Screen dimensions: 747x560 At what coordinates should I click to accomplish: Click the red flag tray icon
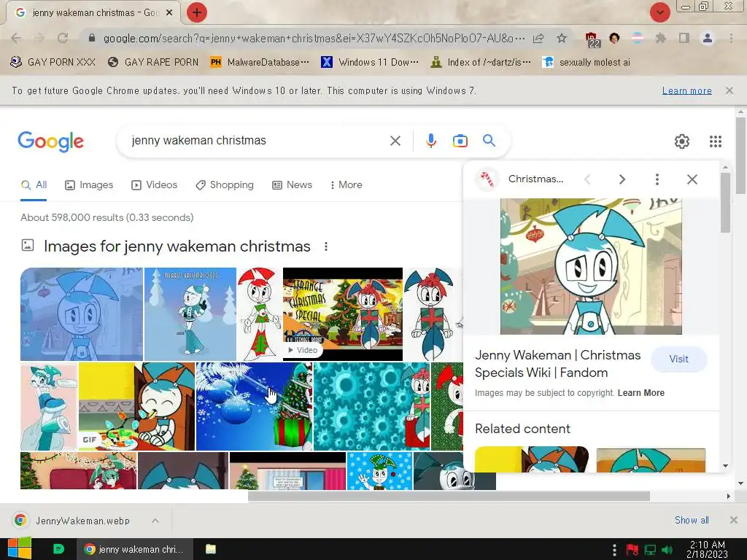(632, 550)
